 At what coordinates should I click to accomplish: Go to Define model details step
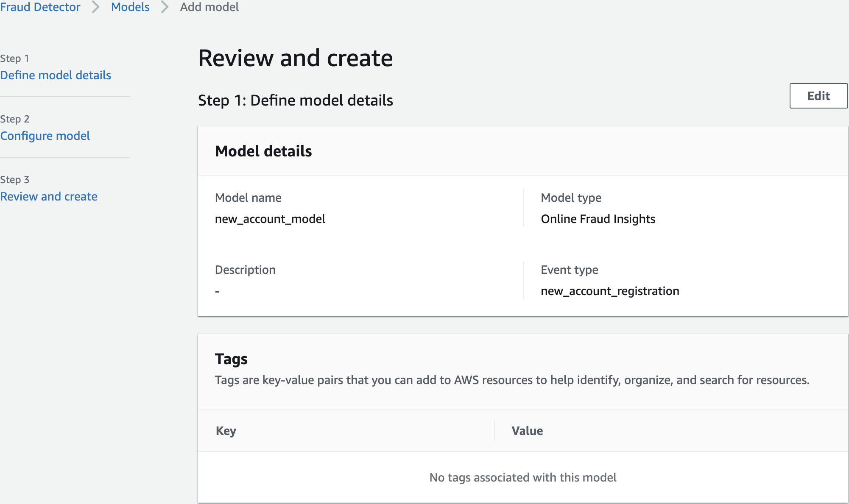[x=56, y=75]
